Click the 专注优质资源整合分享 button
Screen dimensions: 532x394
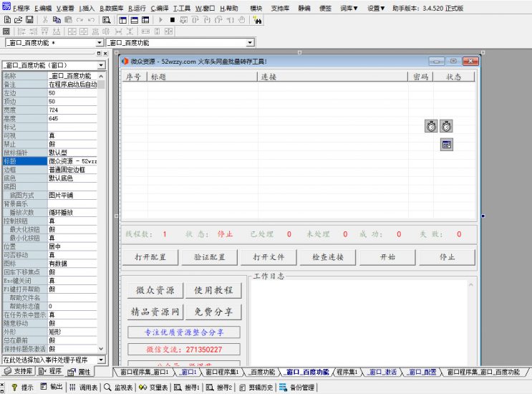[x=184, y=332]
